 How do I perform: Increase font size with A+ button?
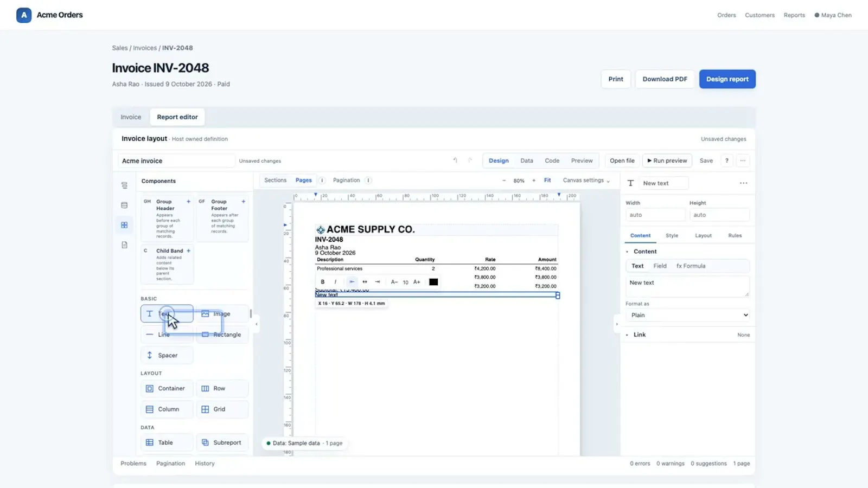pyautogui.click(x=417, y=282)
